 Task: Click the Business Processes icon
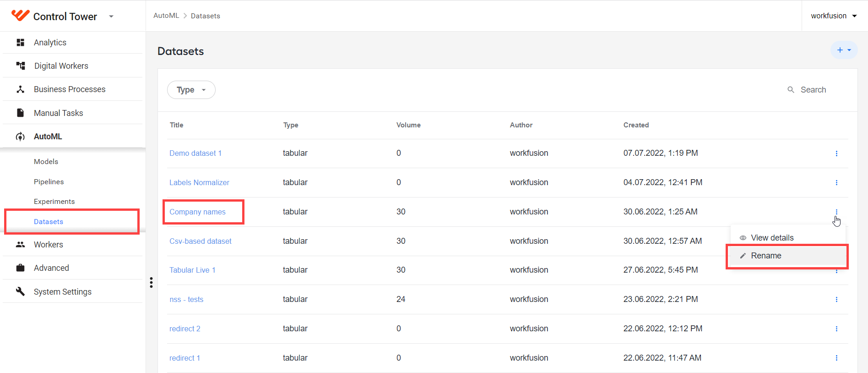20,89
